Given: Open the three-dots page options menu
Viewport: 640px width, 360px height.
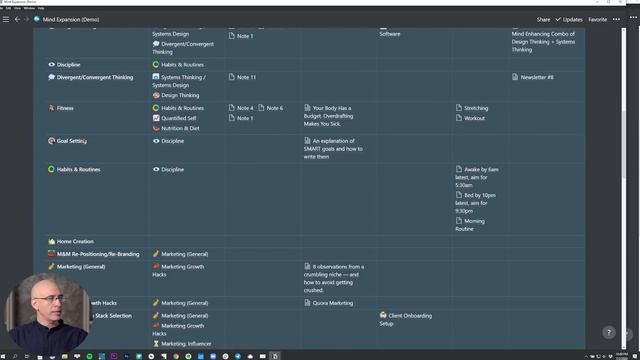Looking at the screenshot, I should click(616, 19).
